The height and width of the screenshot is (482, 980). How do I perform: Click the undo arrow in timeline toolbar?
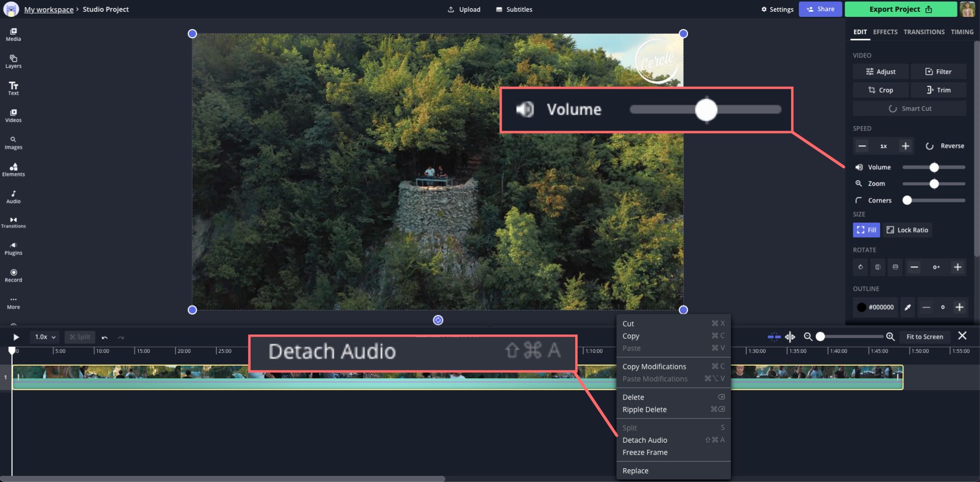pos(105,337)
